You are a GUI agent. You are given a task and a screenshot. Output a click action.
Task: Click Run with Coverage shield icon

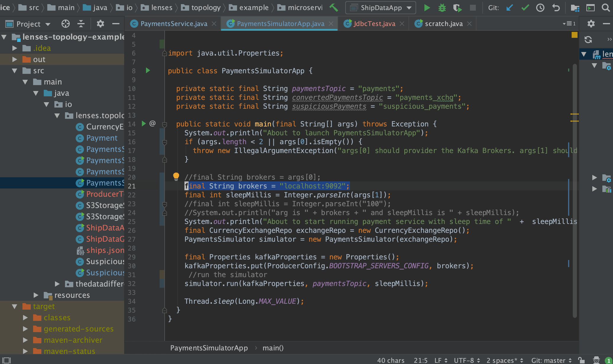point(457,8)
